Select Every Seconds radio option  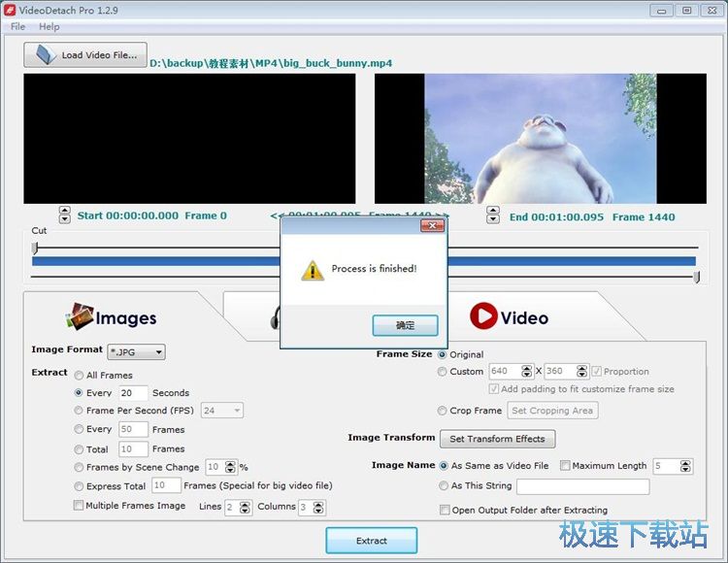[79, 393]
